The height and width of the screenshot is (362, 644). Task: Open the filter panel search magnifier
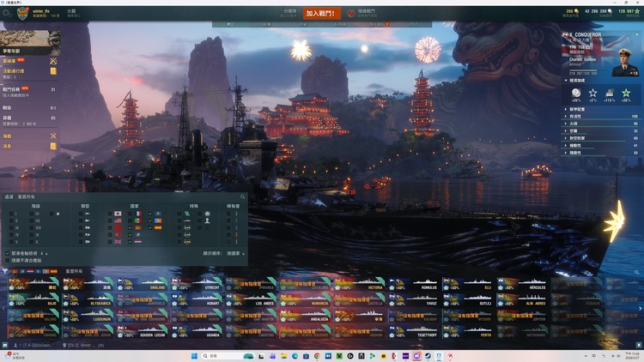[243, 196]
